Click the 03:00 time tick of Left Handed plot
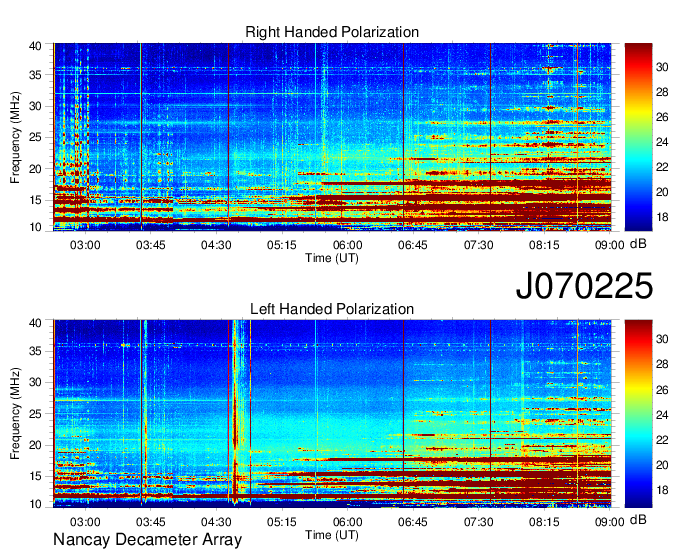 [x=85, y=522]
